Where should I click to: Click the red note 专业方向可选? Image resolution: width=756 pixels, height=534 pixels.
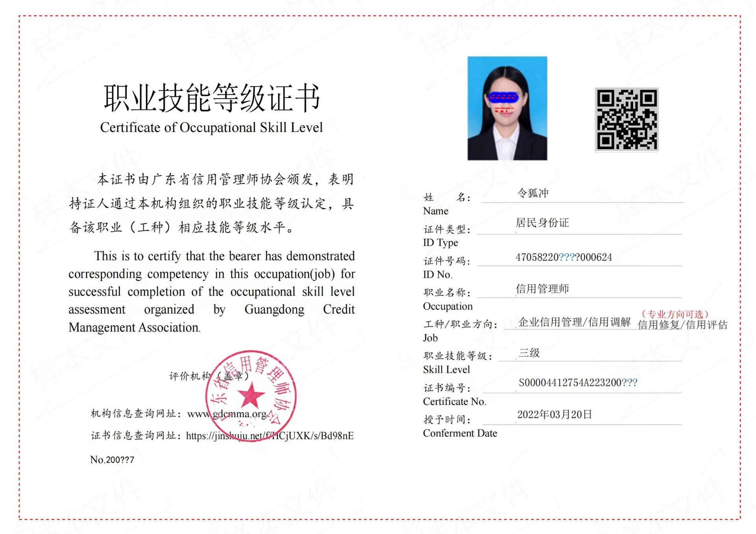[x=675, y=314]
